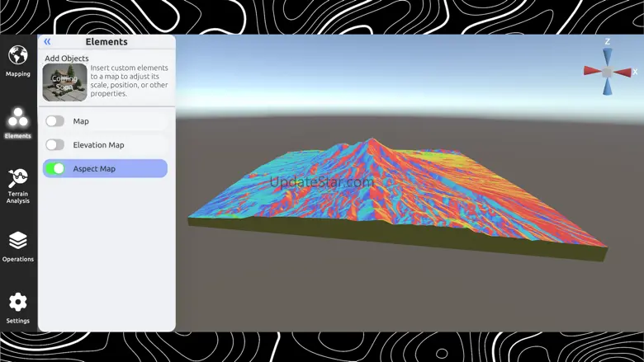Disable the Aspect Map switch
644x362 pixels.
click(54, 168)
